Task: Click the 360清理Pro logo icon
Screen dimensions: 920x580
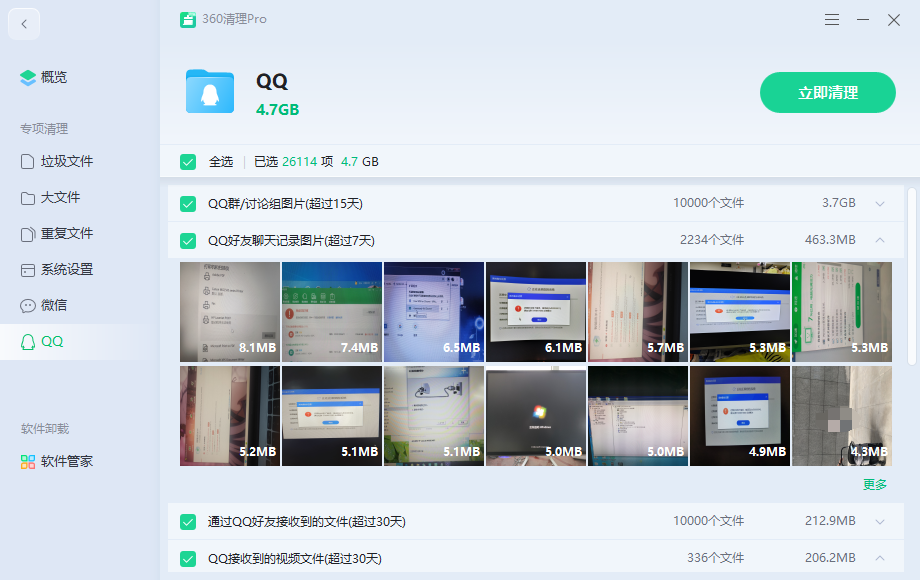Action: (x=188, y=19)
